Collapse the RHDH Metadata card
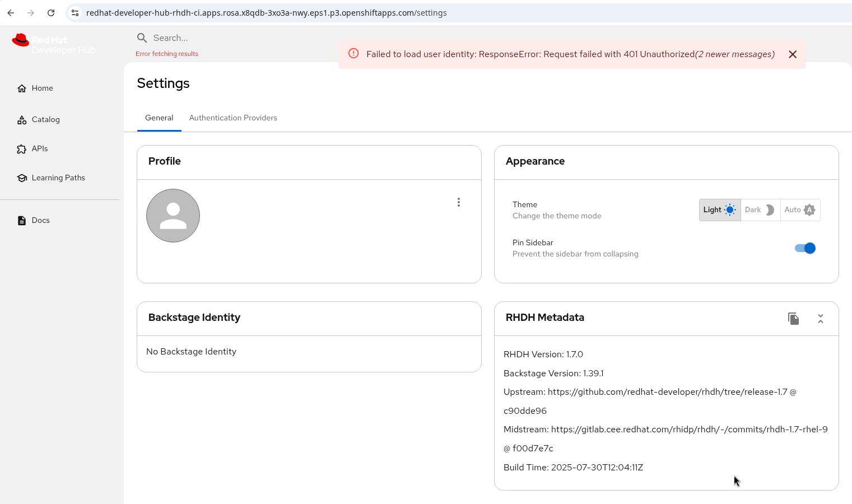The width and height of the screenshot is (852, 504). pos(821,319)
